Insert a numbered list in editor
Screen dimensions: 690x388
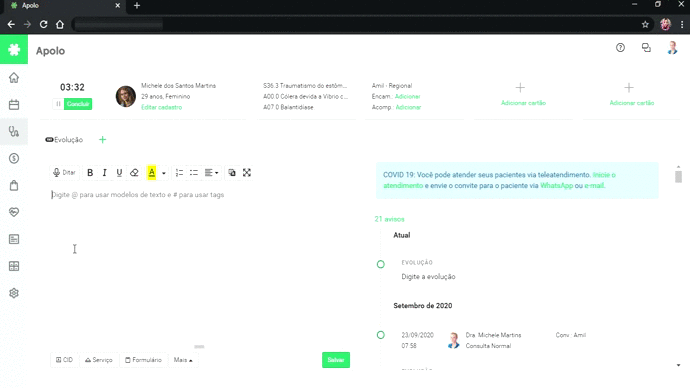[x=179, y=173]
